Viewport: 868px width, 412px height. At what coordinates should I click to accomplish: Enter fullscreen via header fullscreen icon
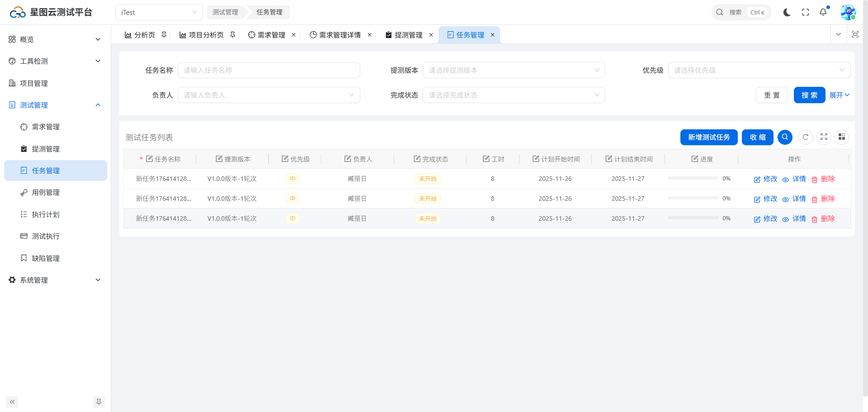click(x=805, y=12)
